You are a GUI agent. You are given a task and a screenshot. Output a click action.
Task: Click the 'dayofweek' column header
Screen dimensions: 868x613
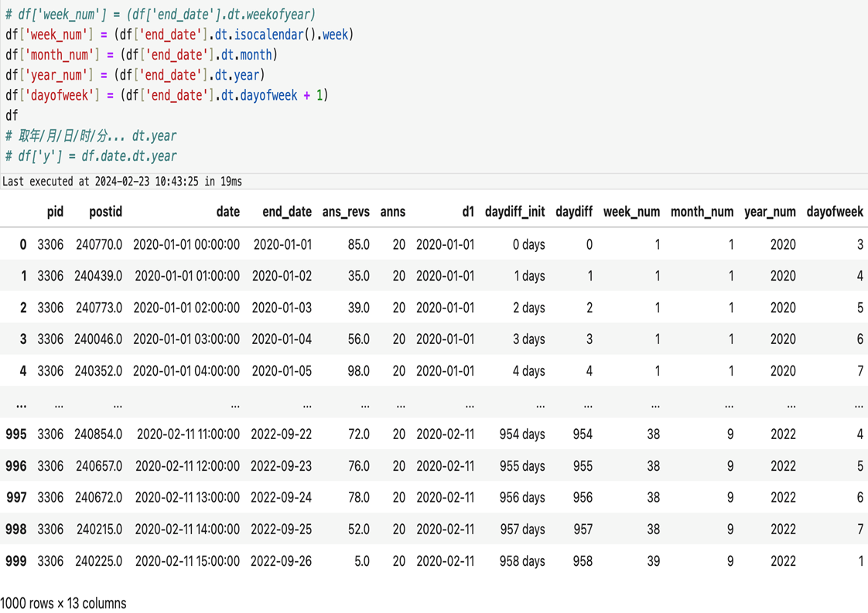pos(835,212)
